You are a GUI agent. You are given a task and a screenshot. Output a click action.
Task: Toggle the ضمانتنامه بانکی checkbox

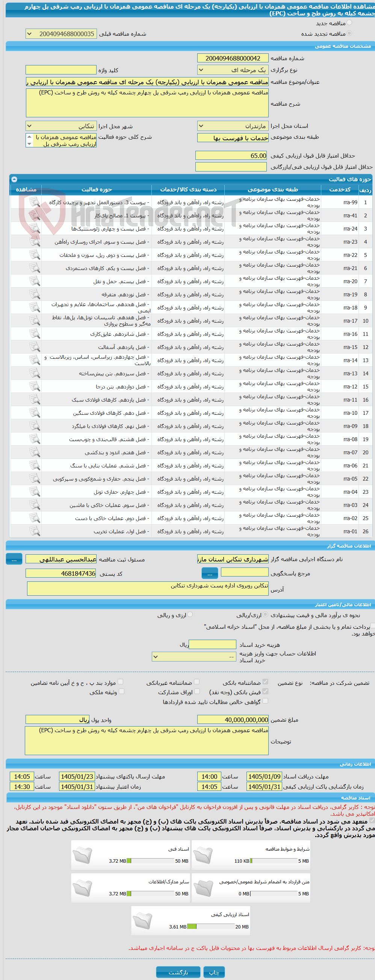click(265, 682)
